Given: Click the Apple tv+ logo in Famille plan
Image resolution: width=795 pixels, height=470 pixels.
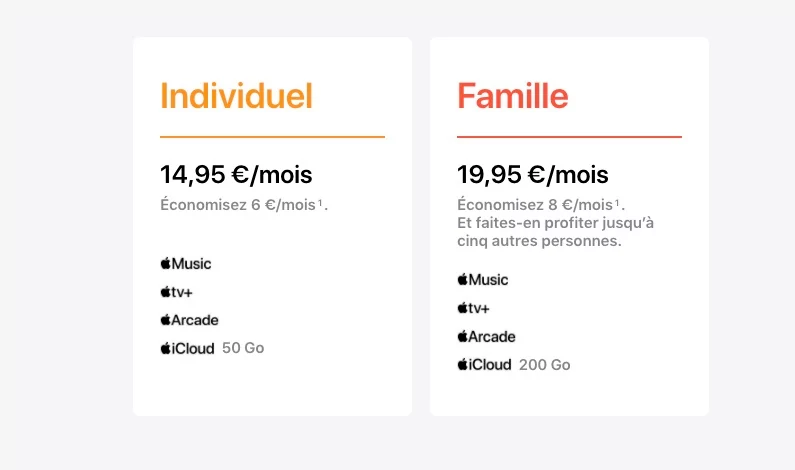Looking at the screenshot, I should pos(474,308).
